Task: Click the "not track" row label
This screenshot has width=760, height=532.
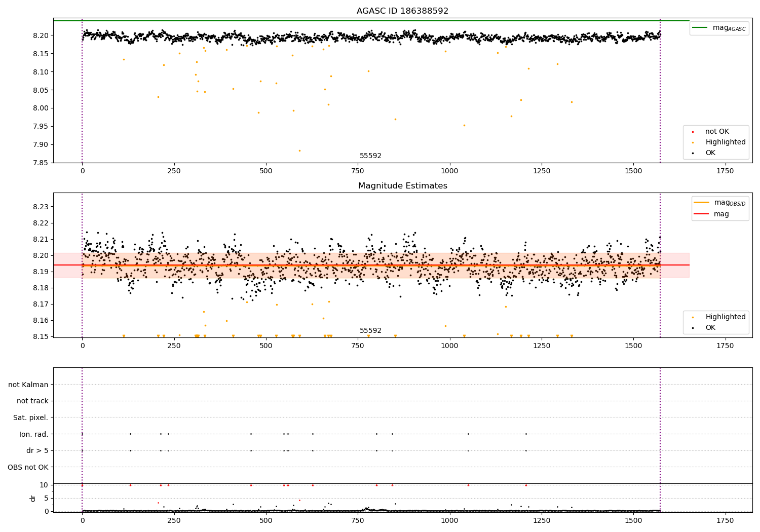Action: [32, 401]
